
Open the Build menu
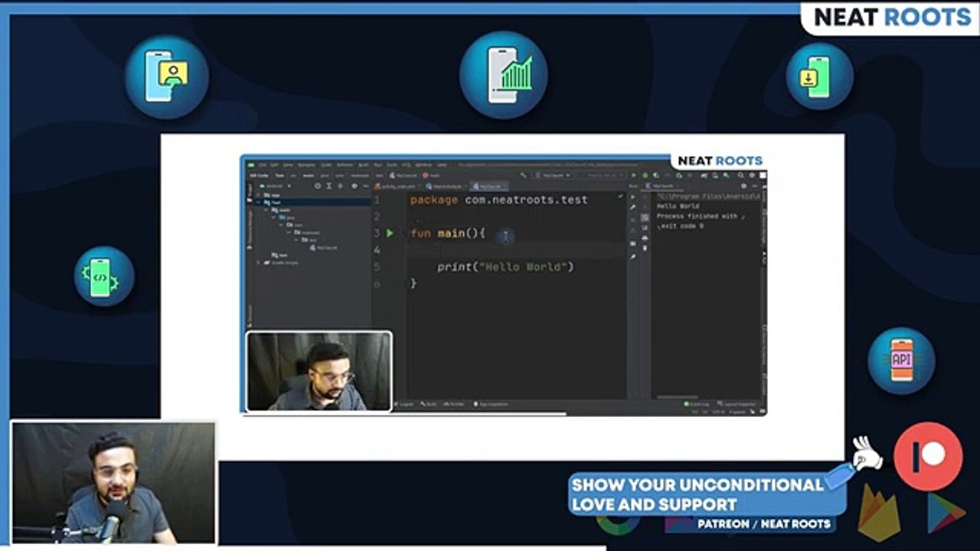pos(364,165)
